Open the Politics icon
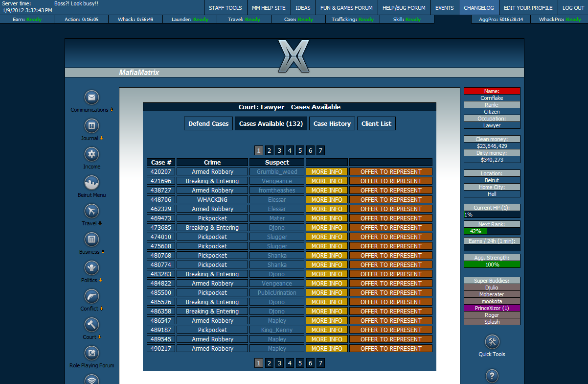The image size is (588, 384). coord(91,268)
